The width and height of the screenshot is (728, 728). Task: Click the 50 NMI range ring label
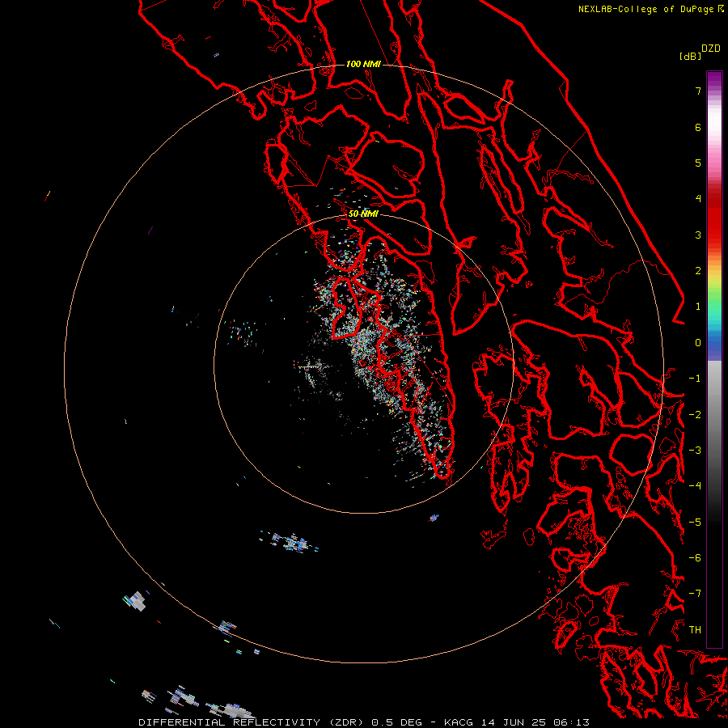click(363, 214)
